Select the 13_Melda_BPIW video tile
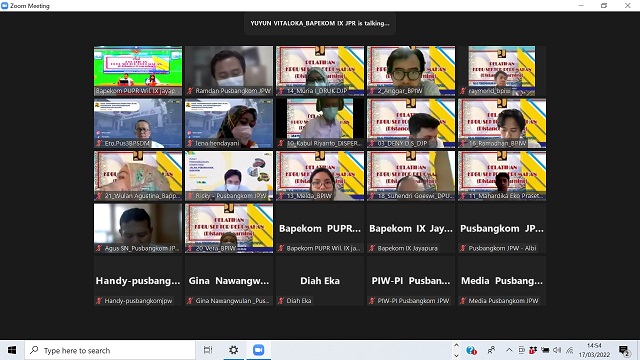 click(x=320, y=176)
